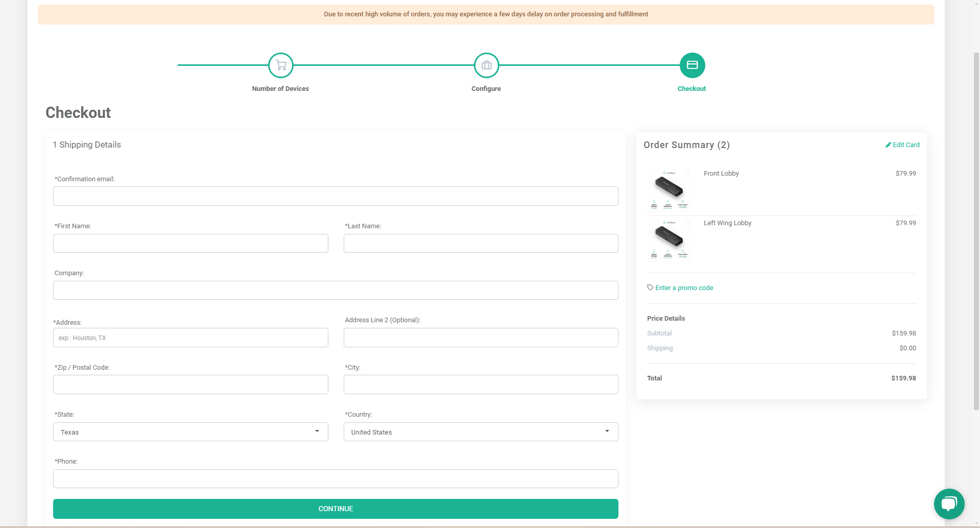Open the chat support bubble icon
The width and height of the screenshot is (980, 528).
pyautogui.click(x=949, y=504)
